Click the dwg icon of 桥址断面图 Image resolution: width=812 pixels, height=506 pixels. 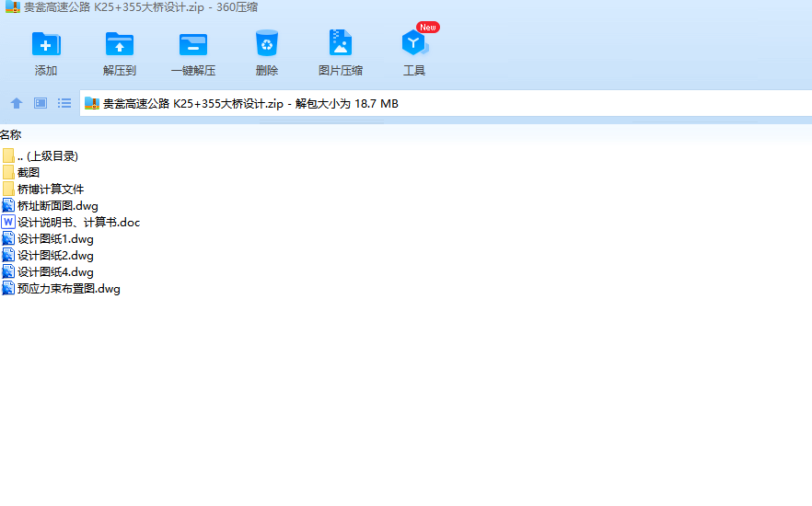coord(8,205)
